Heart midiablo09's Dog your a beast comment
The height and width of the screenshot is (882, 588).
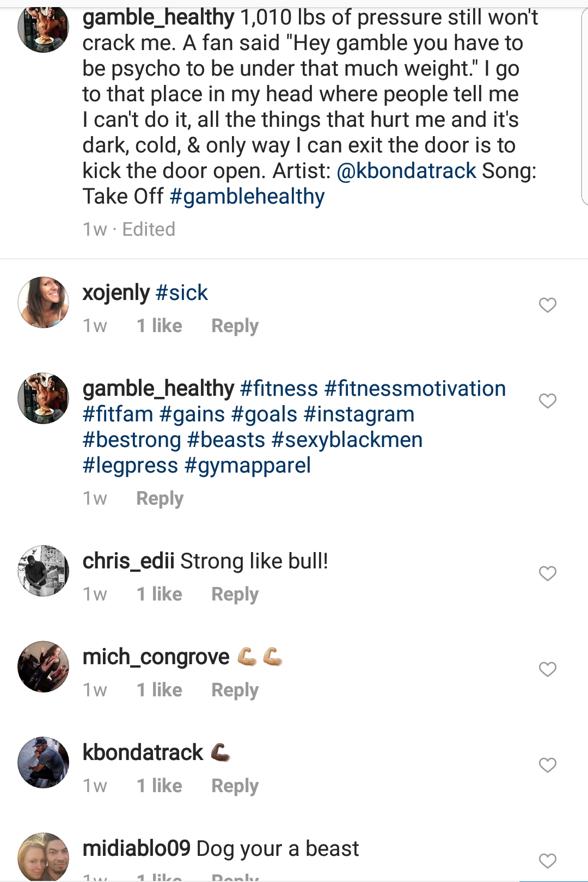click(547, 861)
